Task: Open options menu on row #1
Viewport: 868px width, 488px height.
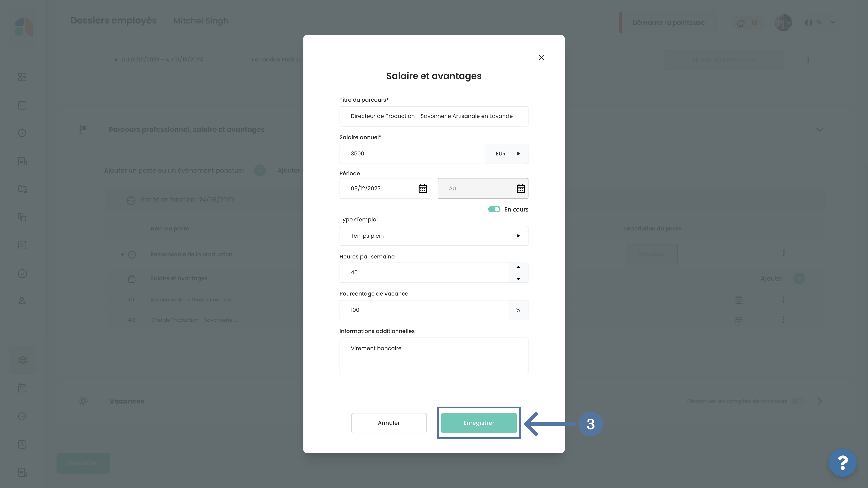Action: click(783, 300)
